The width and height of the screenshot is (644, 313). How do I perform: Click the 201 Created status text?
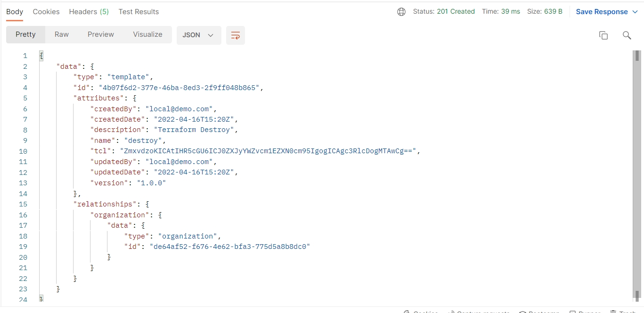point(456,12)
